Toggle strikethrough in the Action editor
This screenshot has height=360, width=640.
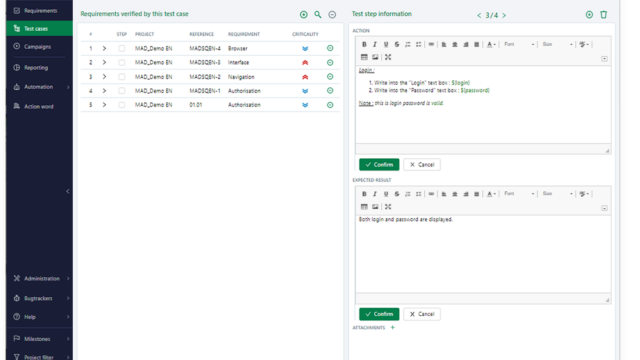(397, 44)
